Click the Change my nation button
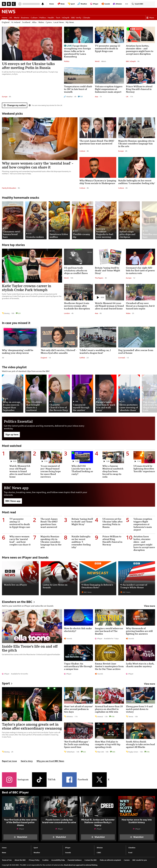 [14, 105]
